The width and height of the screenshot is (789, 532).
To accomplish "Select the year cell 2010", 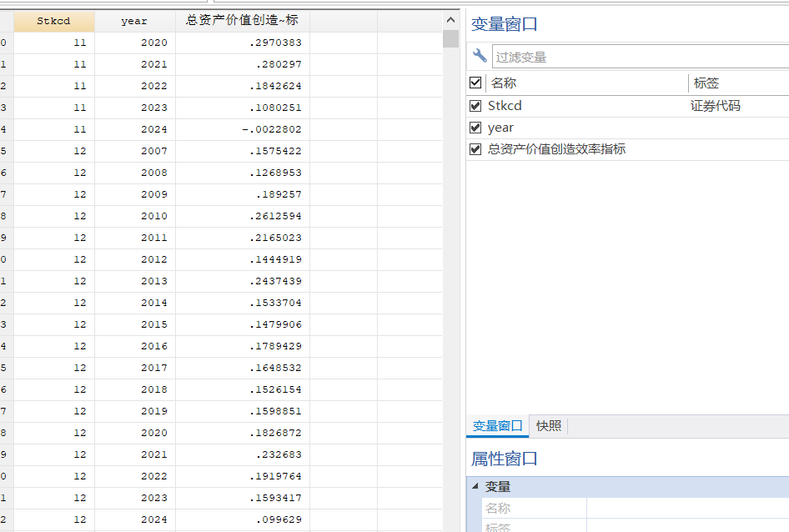I will (135, 216).
